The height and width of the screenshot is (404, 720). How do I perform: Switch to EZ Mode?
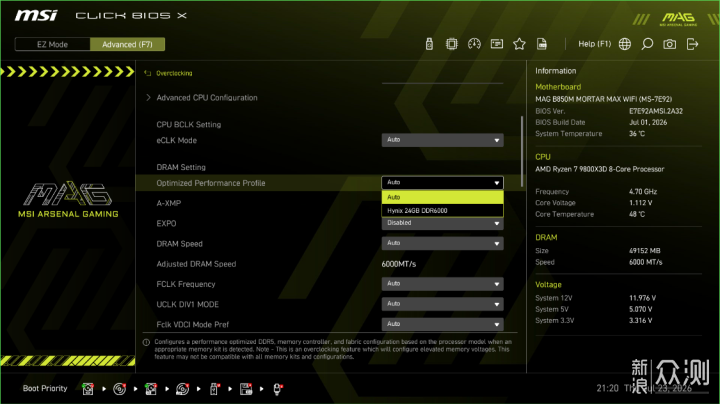point(52,45)
